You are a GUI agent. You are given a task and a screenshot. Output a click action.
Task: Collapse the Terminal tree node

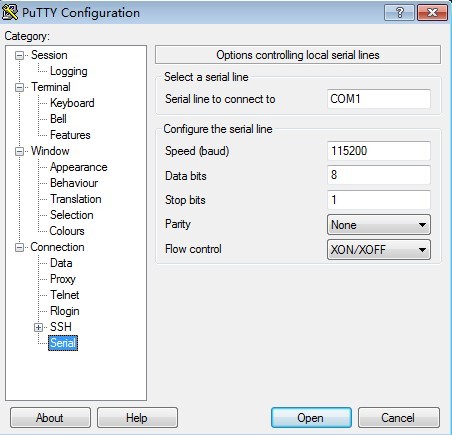(20, 87)
